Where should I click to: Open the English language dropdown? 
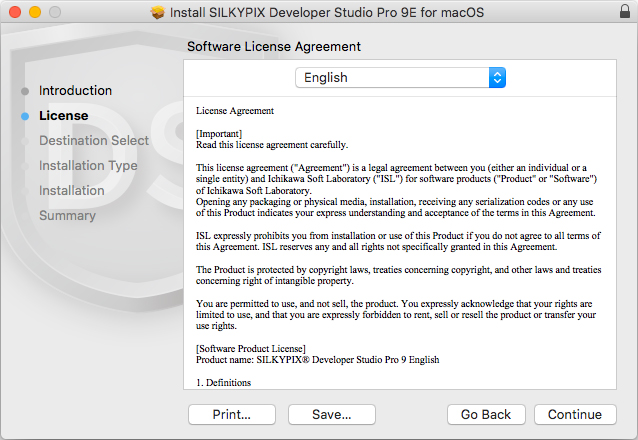[x=400, y=77]
